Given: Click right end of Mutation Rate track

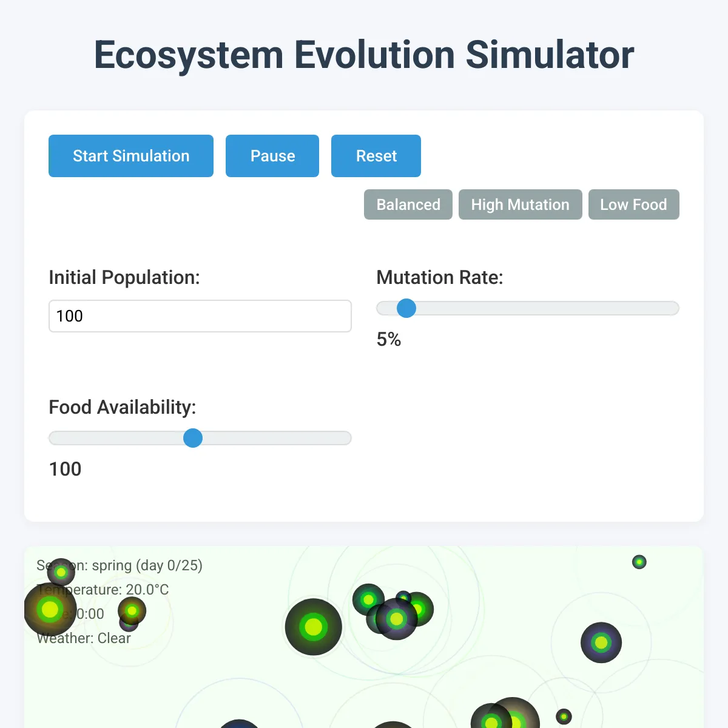Looking at the screenshot, I should 675,308.
